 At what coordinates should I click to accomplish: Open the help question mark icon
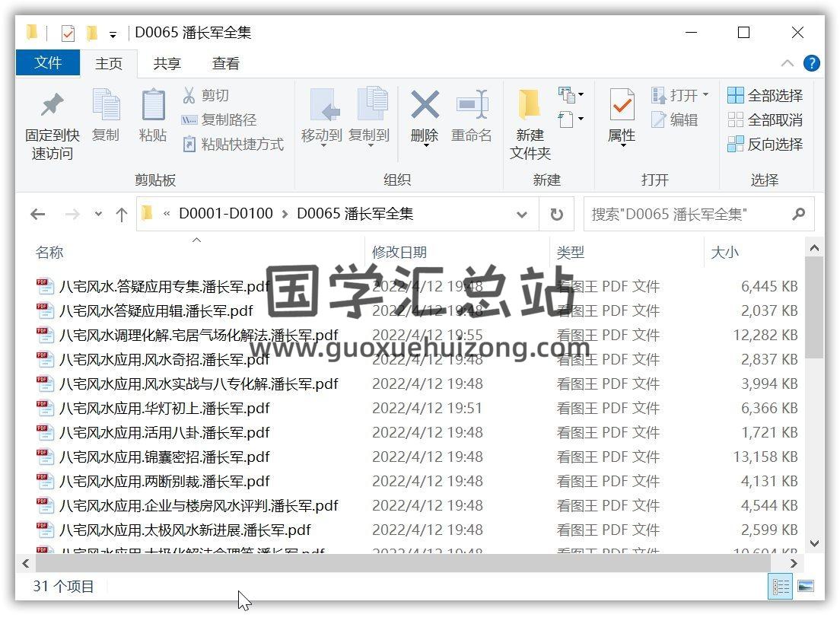coord(812,63)
